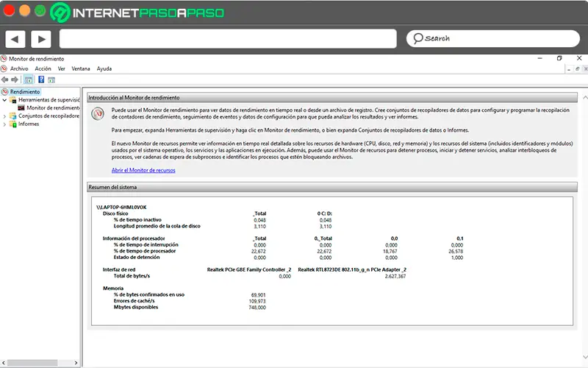Click the 2.627,367 bytes value
Viewport: 588px width, 368px height.
[395, 277]
